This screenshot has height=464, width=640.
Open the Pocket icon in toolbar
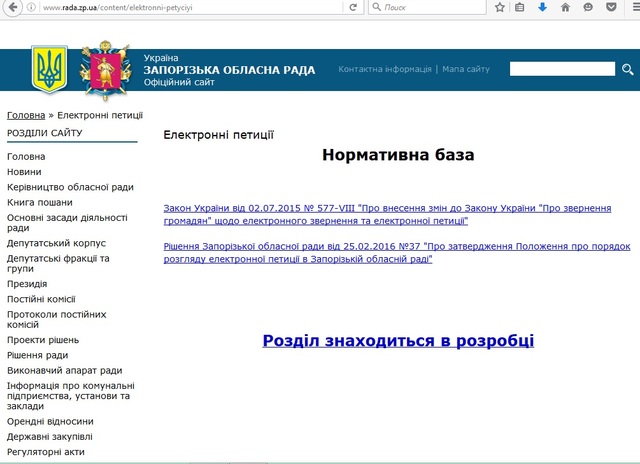[x=611, y=7]
